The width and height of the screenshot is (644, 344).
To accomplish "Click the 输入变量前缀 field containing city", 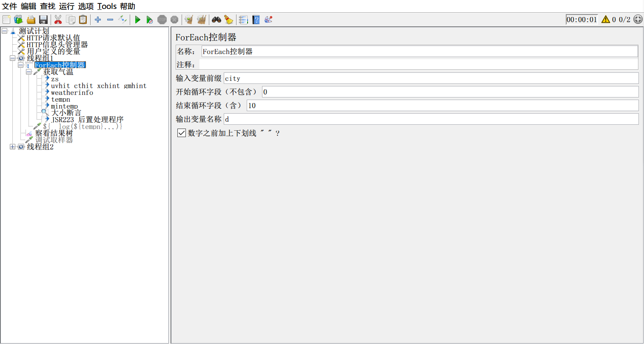I will pos(431,78).
